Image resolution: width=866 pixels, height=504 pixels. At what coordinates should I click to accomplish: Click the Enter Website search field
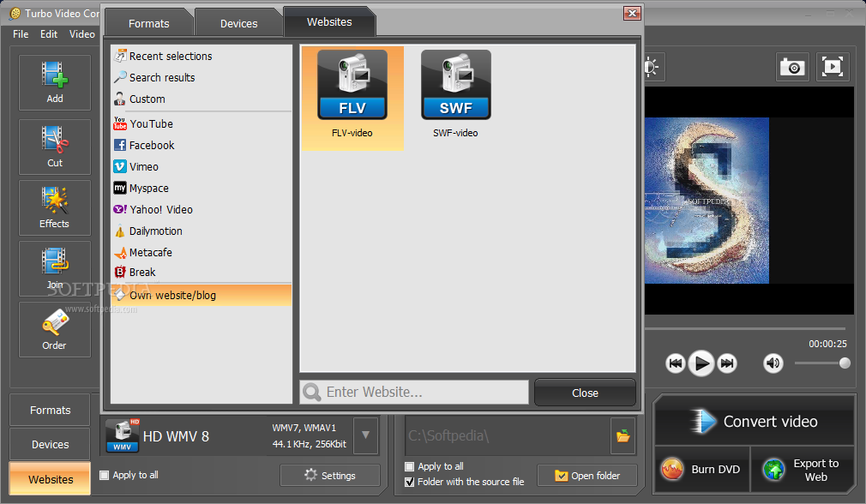click(x=414, y=392)
